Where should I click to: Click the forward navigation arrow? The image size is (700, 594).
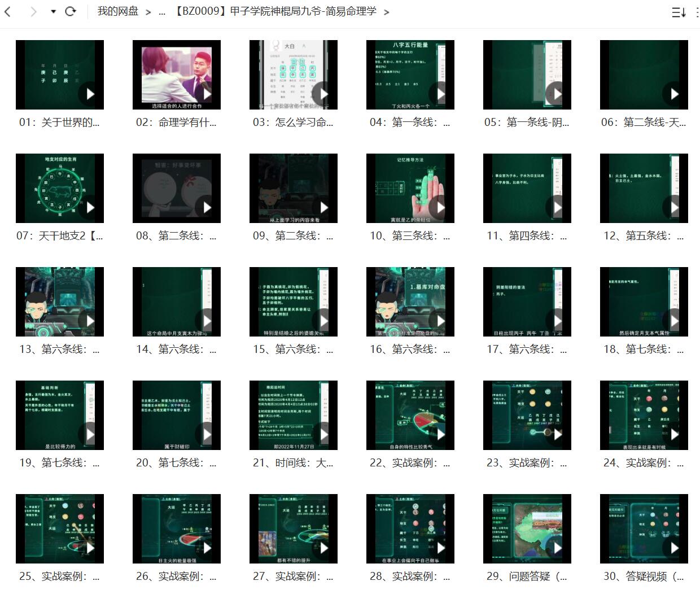click(x=33, y=11)
